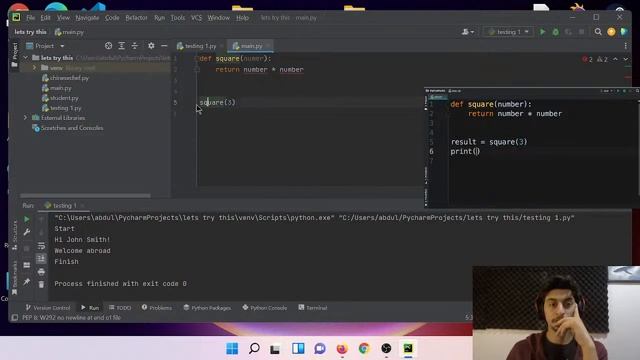The width and height of the screenshot is (640, 360).
Task: Toggle soft-wrap in Run console
Action: [x=41, y=246]
